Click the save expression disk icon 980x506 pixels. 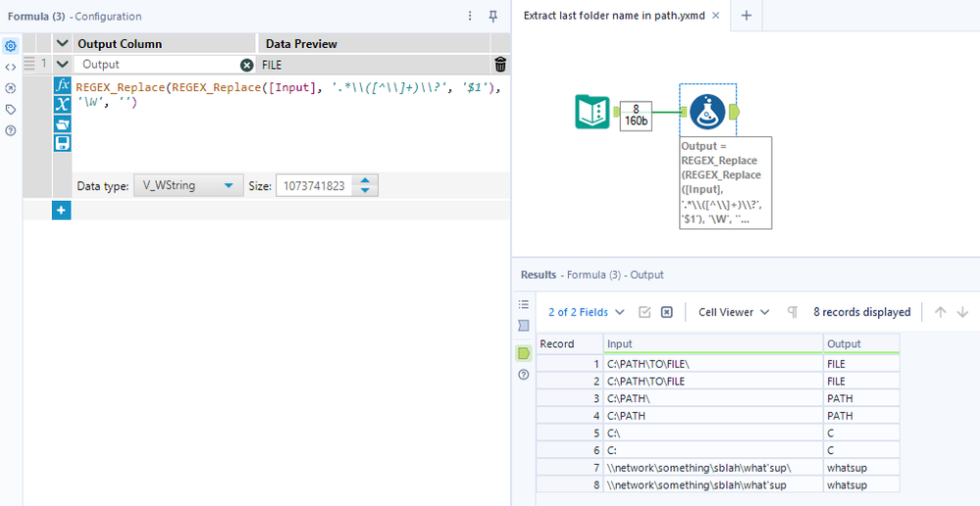(62, 143)
